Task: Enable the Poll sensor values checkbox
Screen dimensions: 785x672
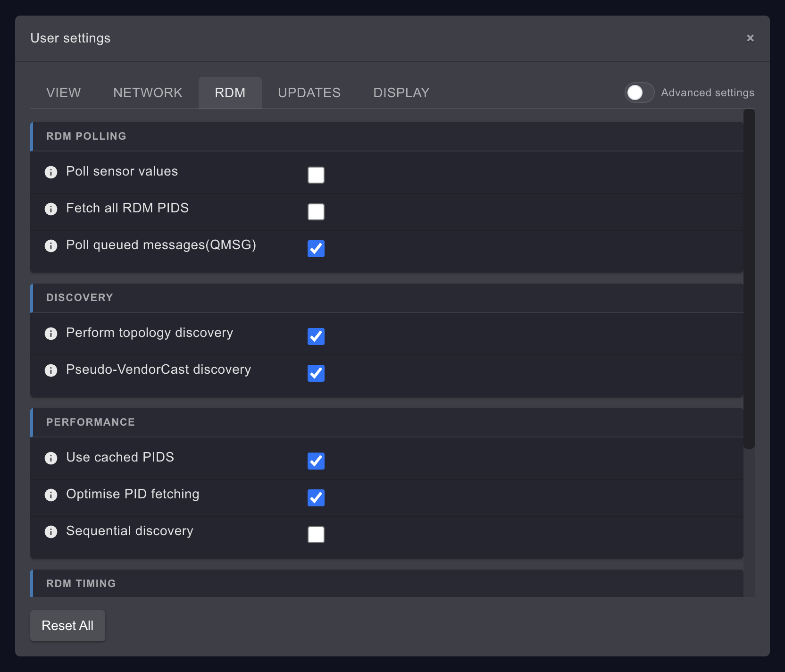Action: click(x=316, y=175)
